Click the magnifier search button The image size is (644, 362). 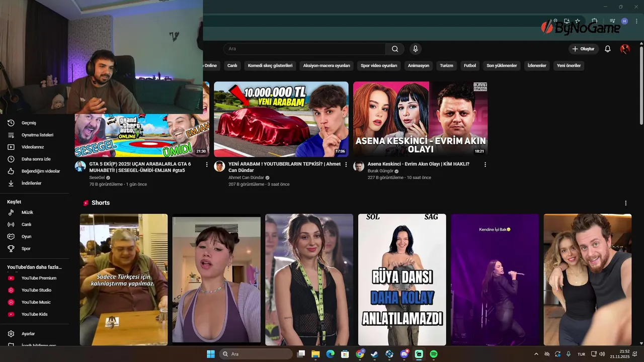point(395,49)
